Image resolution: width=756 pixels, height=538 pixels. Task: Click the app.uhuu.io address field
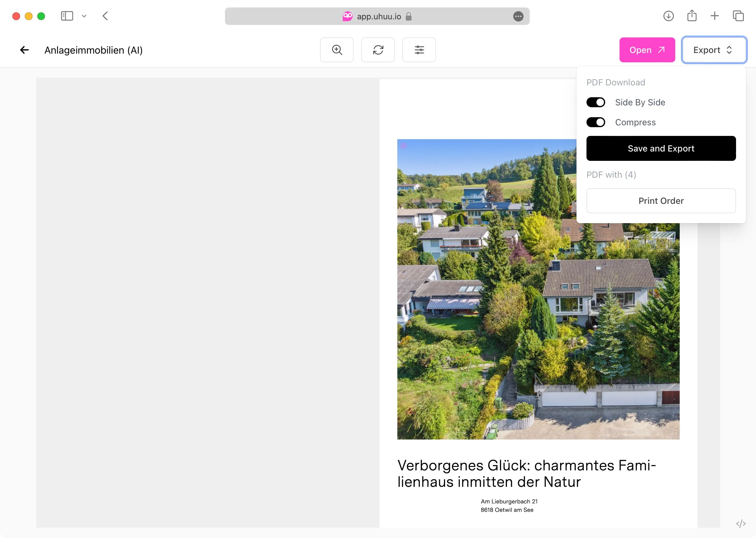377,16
